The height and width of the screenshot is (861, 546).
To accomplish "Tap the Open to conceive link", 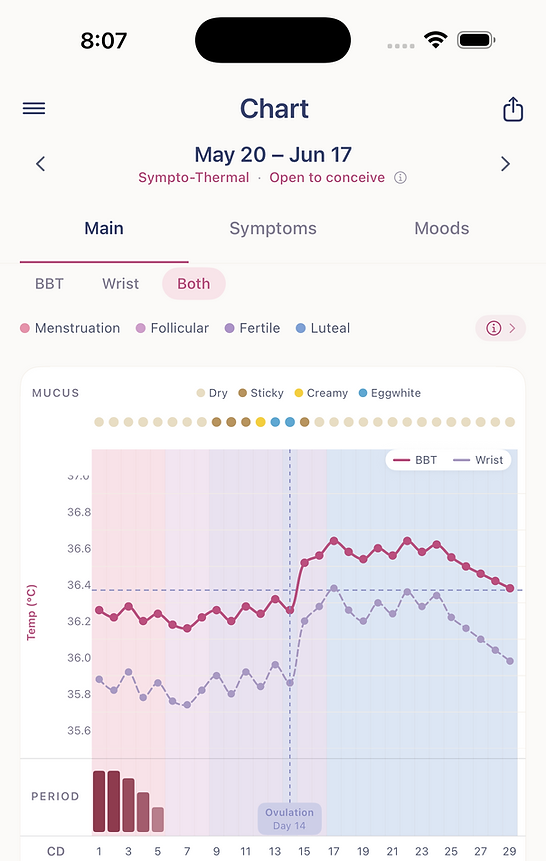I will (327, 177).
